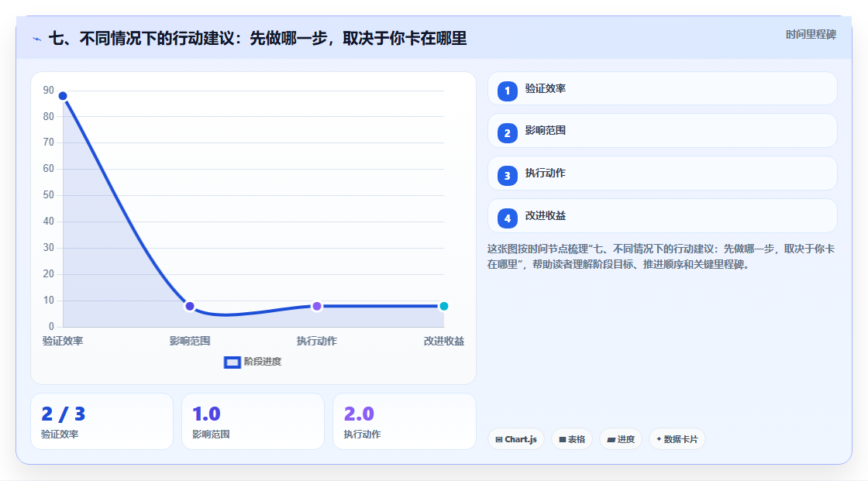The image size is (868, 481).
Task: Click the '2 / 3' value in the 验证效率 card
Action: (63, 414)
